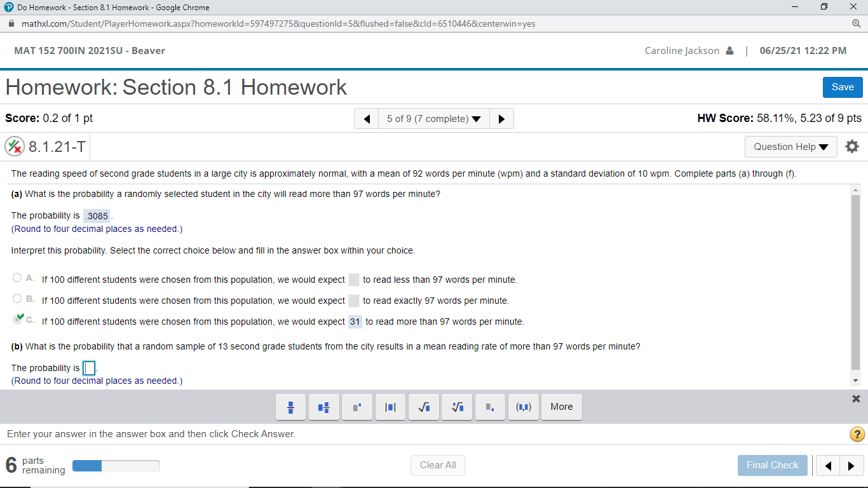Insert a square root symbol
Viewport: 868px width, 488px height.
point(424,407)
